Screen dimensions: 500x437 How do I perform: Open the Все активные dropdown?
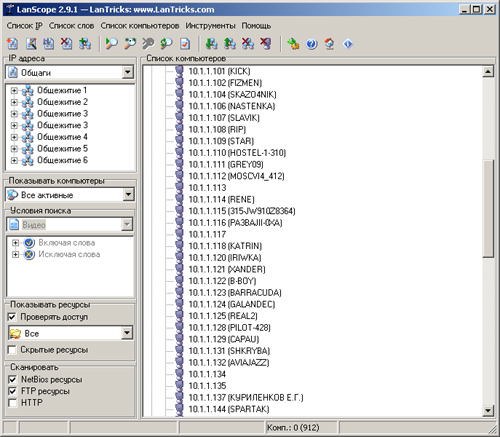click(128, 194)
